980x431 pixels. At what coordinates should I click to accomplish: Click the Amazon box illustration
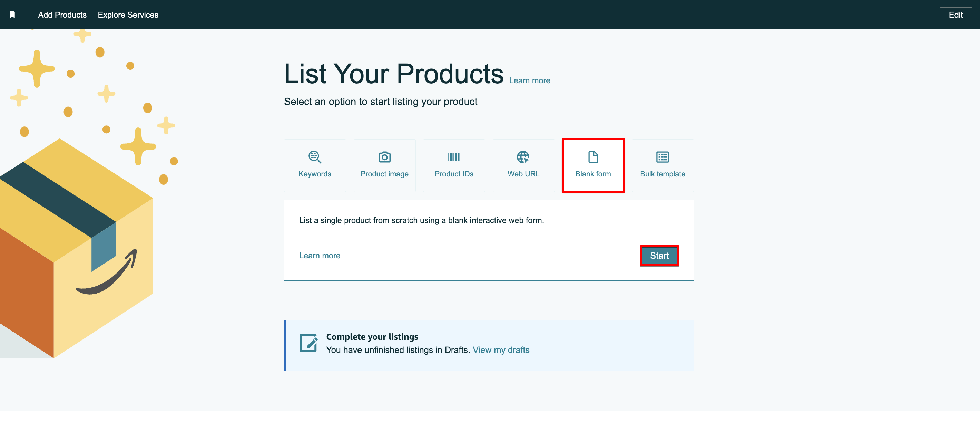pyautogui.click(x=76, y=248)
